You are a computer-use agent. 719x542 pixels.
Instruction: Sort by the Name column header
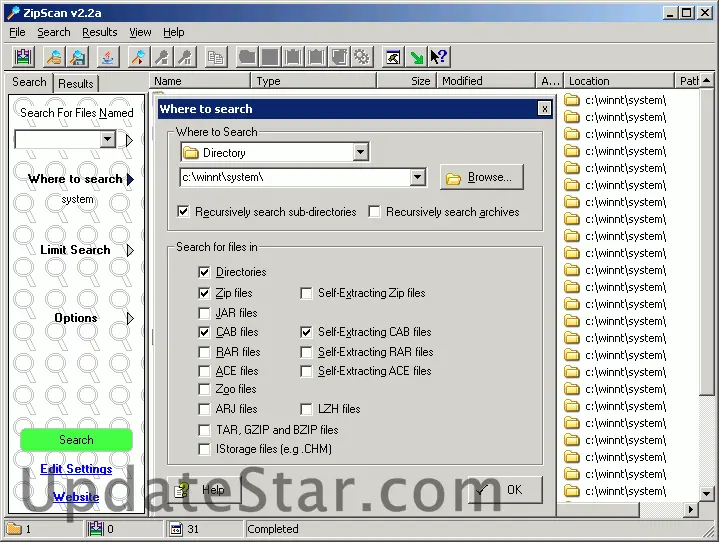[200, 81]
